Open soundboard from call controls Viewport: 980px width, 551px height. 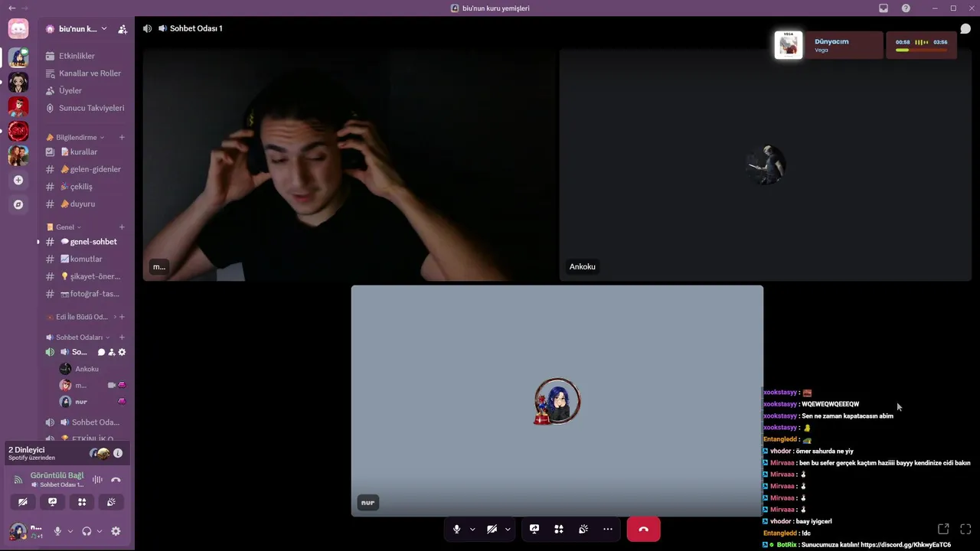(x=583, y=529)
